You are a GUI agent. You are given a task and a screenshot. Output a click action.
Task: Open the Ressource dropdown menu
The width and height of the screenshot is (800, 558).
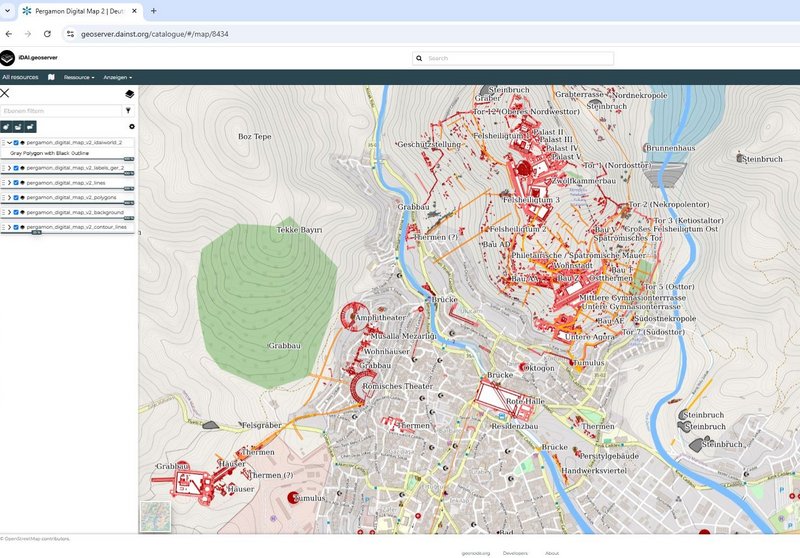pos(79,77)
